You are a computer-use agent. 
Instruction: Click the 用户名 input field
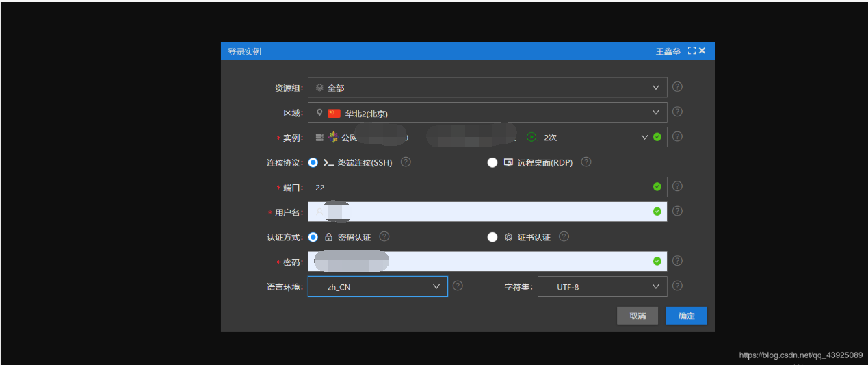click(487, 212)
